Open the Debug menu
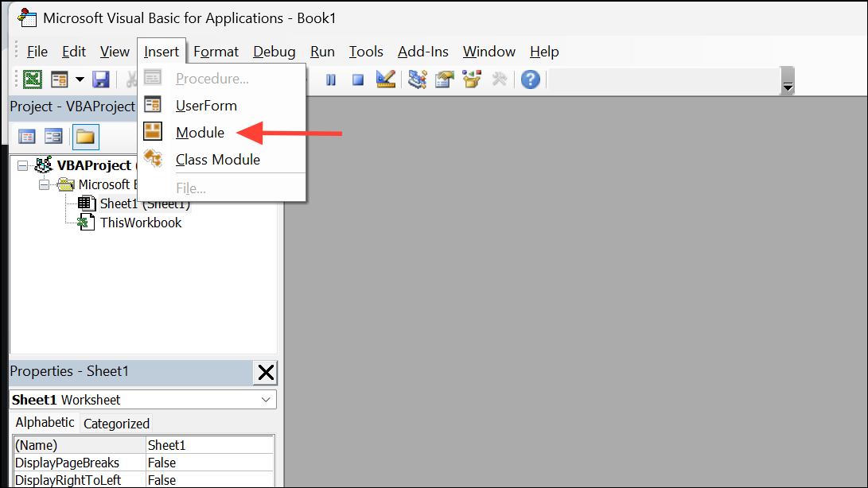The width and height of the screenshot is (868, 488). pyautogui.click(x=274, y=52)
